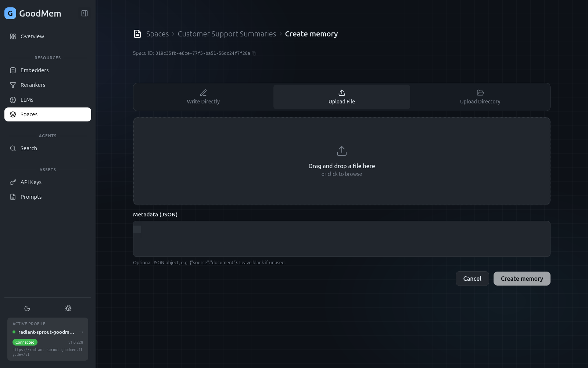Open the debug panel via bug icon
This screenshot has width=588, height=368.
(68, 308)
